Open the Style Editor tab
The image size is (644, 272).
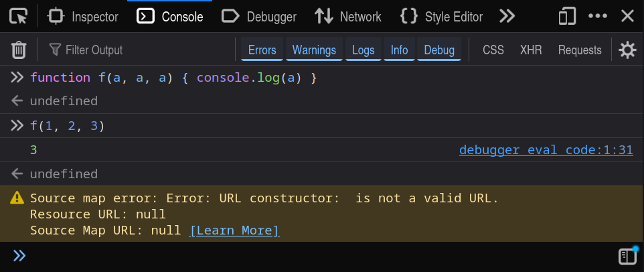441,17
